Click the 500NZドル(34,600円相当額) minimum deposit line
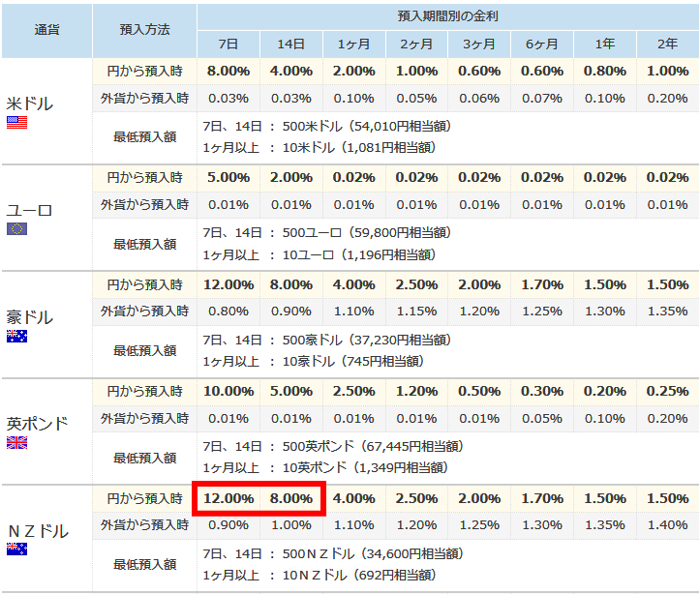This screenshot has width=700, height=594. (333, 554)
